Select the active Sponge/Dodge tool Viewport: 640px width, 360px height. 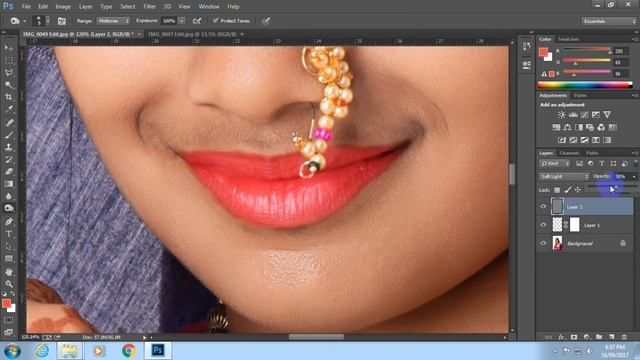(9, 208)
